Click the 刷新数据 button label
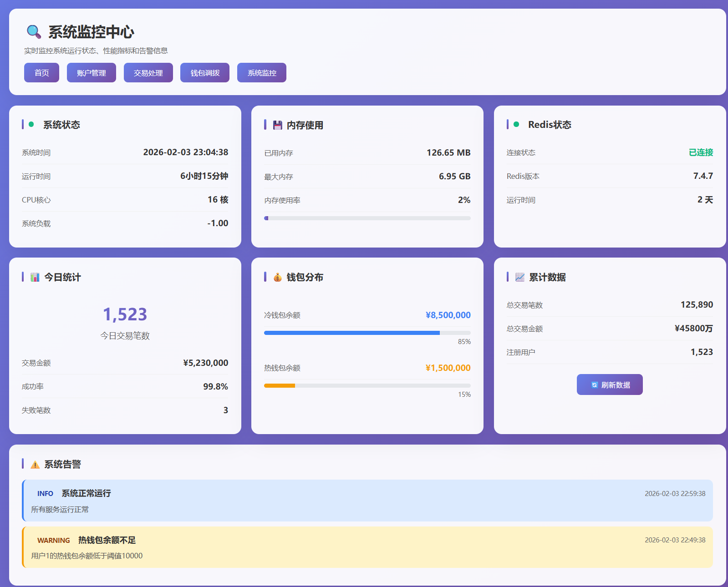728x587 pixels. pyautogui.click(x=616, y=385)
